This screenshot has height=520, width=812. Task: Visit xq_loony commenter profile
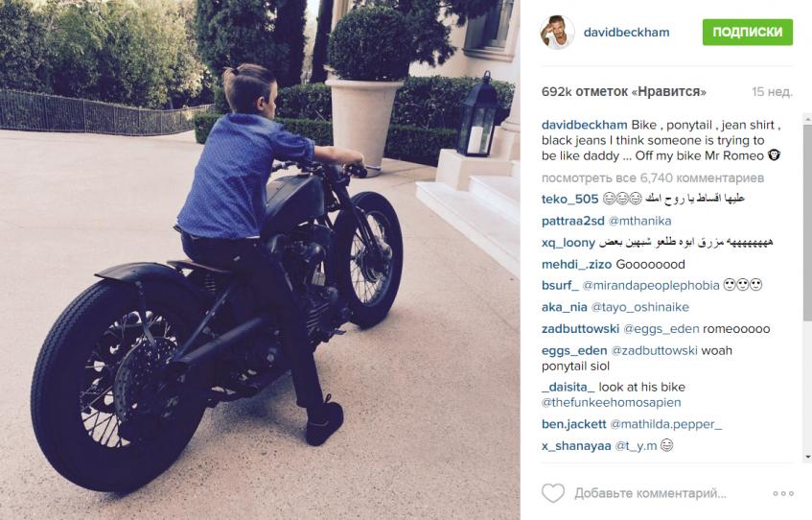point(568,243)
